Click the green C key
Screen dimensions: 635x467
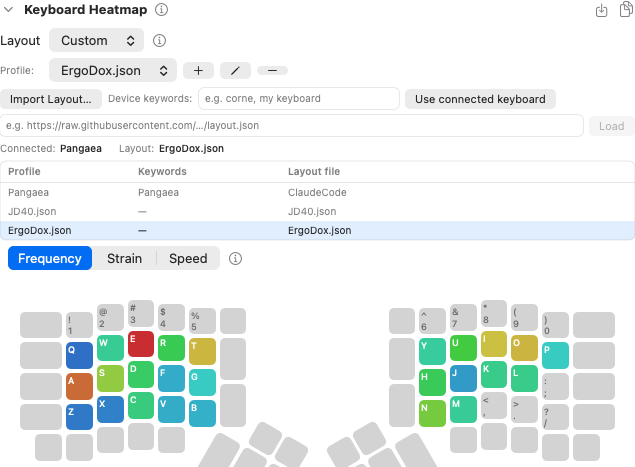tap(141, 405)
